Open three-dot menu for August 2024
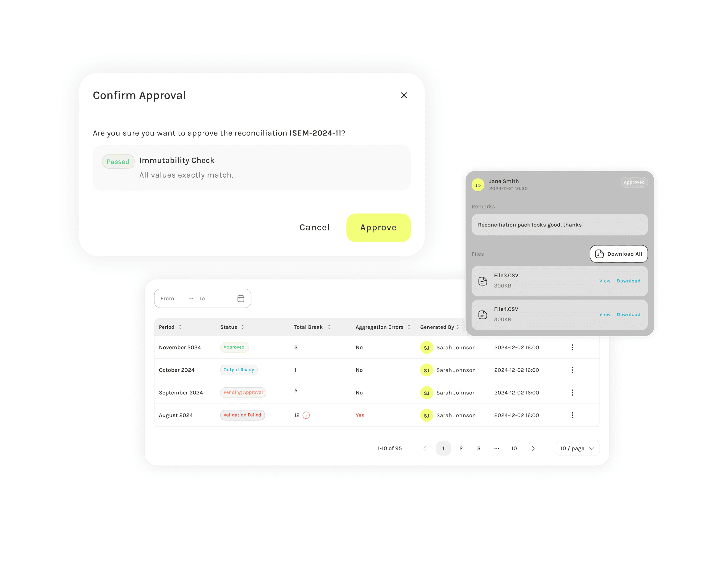The image size is (728, 586). click(572, 415)
